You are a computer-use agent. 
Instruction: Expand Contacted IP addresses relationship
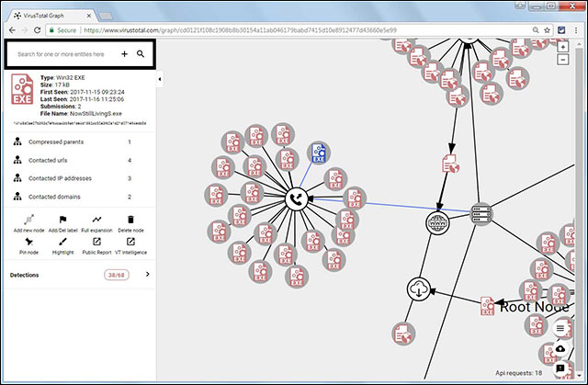[80, 178]
